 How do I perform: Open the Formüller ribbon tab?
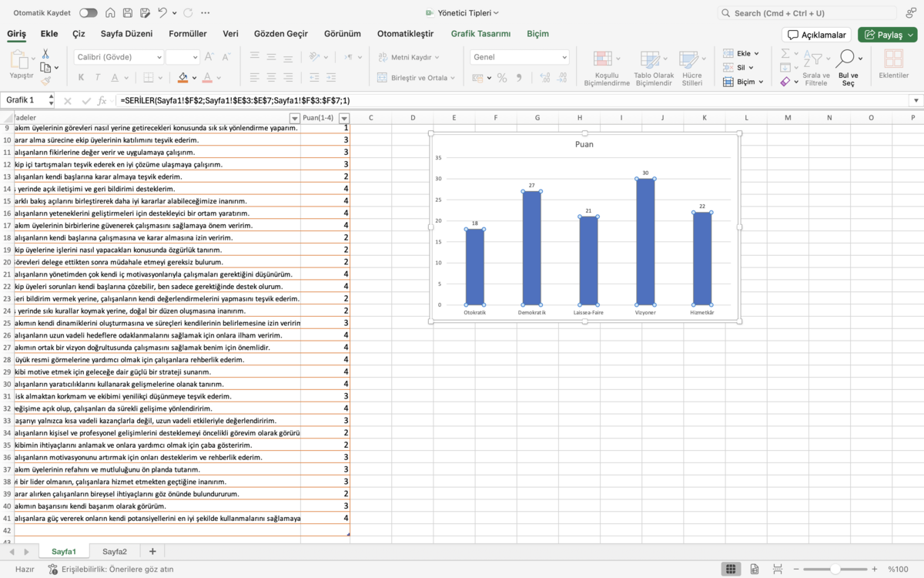tap(188, 34)
